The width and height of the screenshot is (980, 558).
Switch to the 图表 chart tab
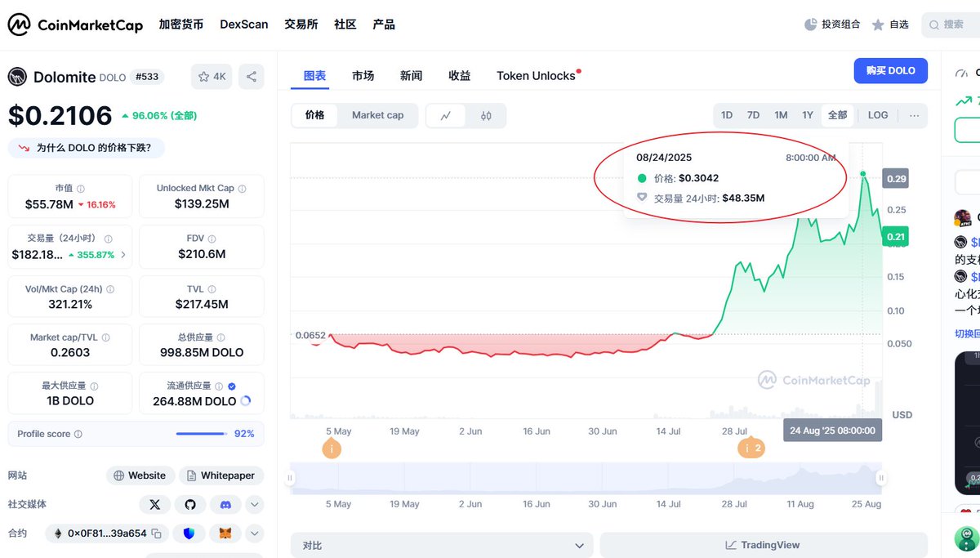click(x=314, y=76)
